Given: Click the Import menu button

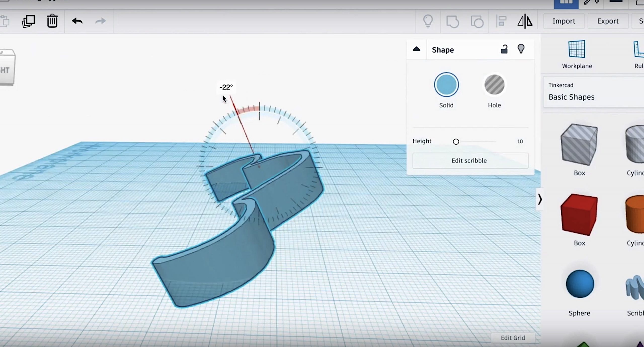Looking at the screenshot, I should pos(564,21).
